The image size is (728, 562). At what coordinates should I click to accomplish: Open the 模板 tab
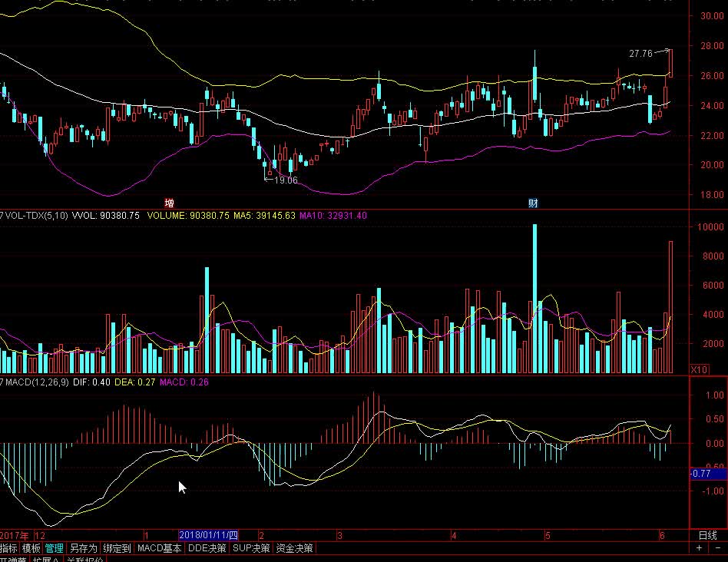click(x=31, y=549)
